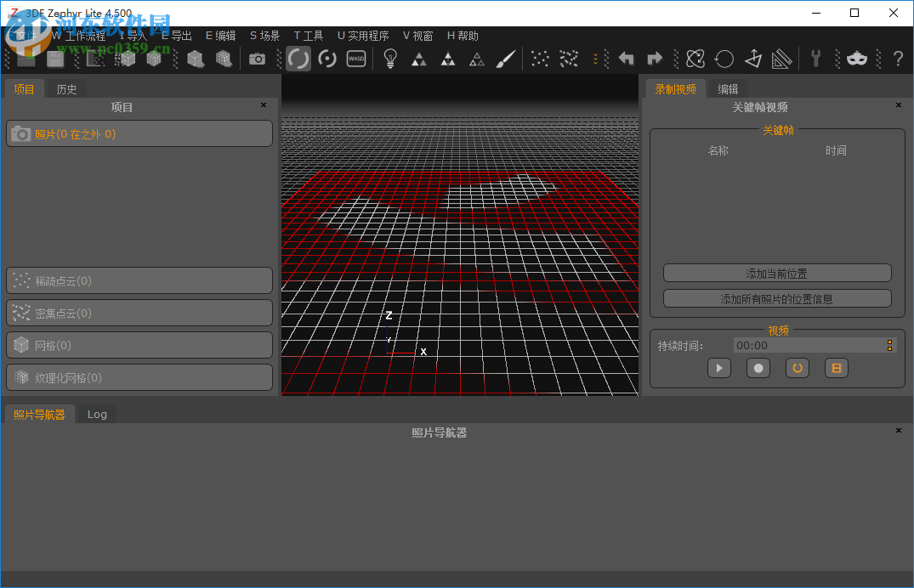Viewport: 914px width, 588px height.
Task: Select the WASD navigation mode icon
Action: coord(356,59)
